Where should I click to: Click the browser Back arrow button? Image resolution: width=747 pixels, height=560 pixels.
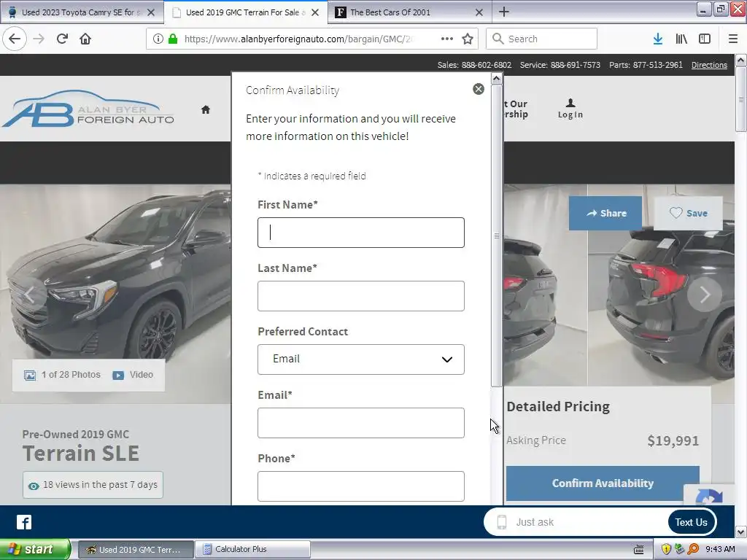(x=15, y=39)
